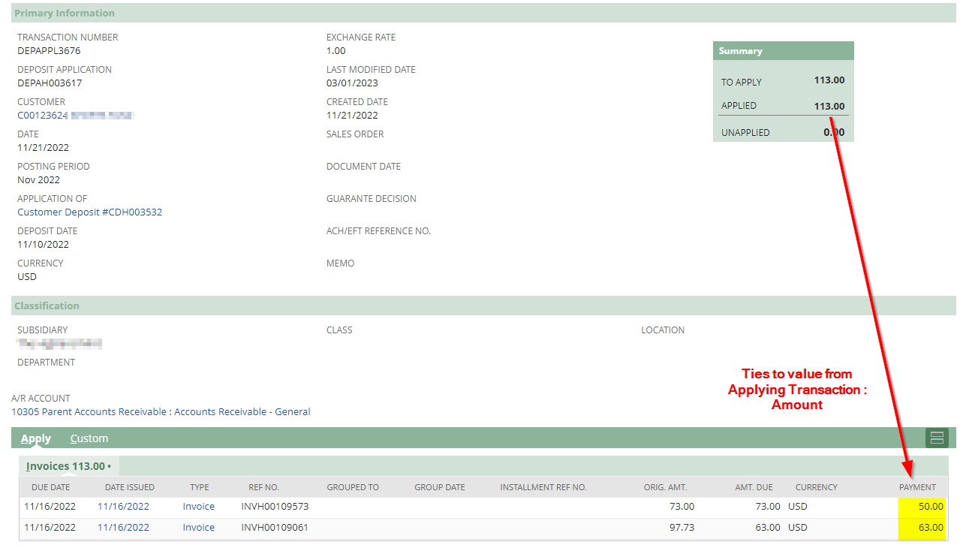This screenshot has width=969, height=560.
Task: Select the To Apply amount 113.00
Action: coord(829,80)
